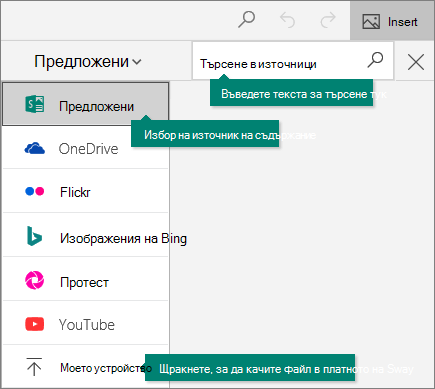Click the Redo arrow icon

tap(328, 20)
